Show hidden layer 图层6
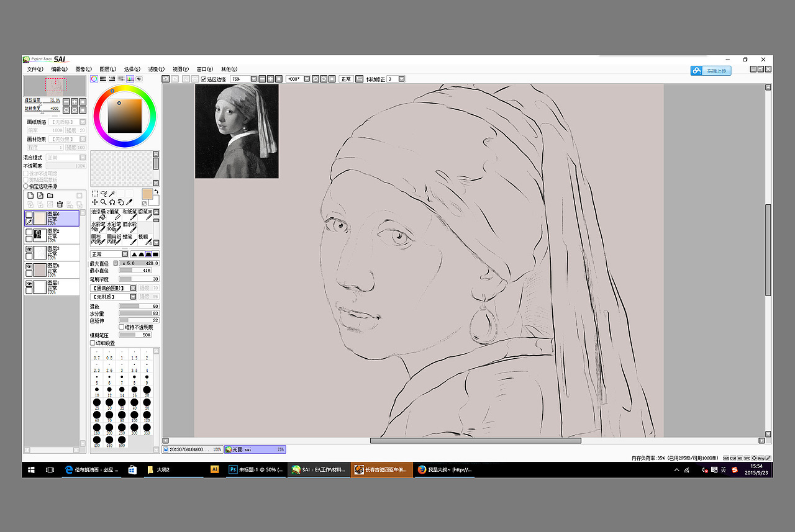The height and width of the screenshot is (532, 795). [29, 214]
